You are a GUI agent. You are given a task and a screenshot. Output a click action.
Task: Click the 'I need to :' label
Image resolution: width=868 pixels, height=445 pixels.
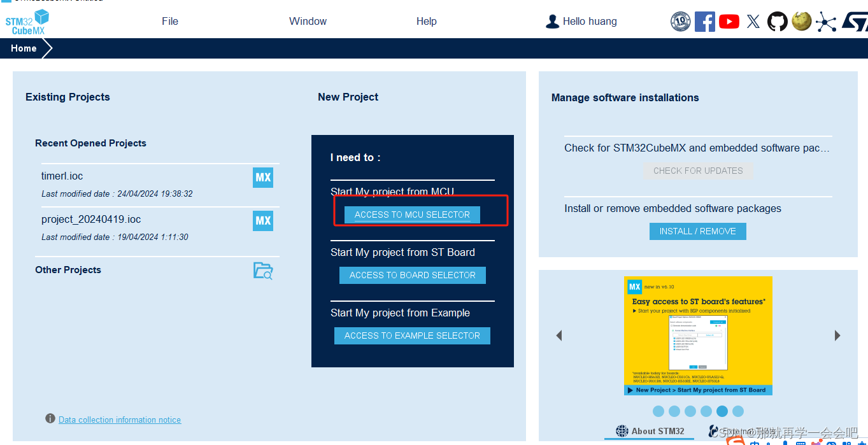355,158
